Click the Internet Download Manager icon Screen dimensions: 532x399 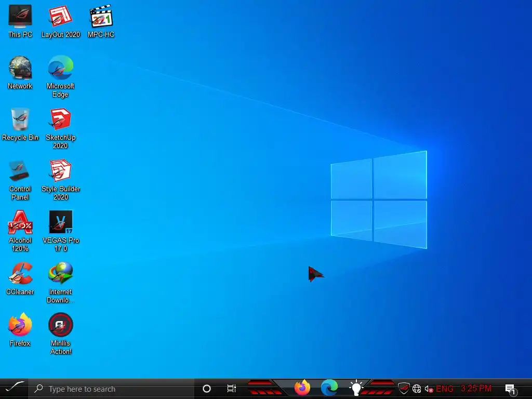pos(60,283)
